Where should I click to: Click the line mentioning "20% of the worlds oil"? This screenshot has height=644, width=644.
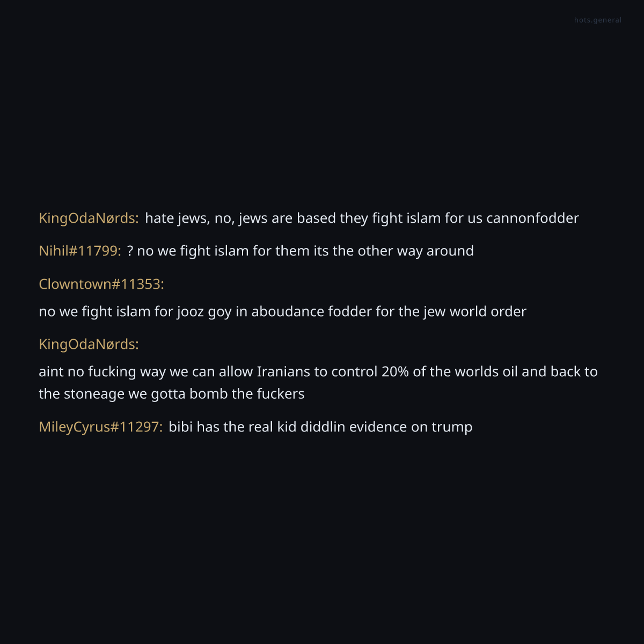pos(318,372)
